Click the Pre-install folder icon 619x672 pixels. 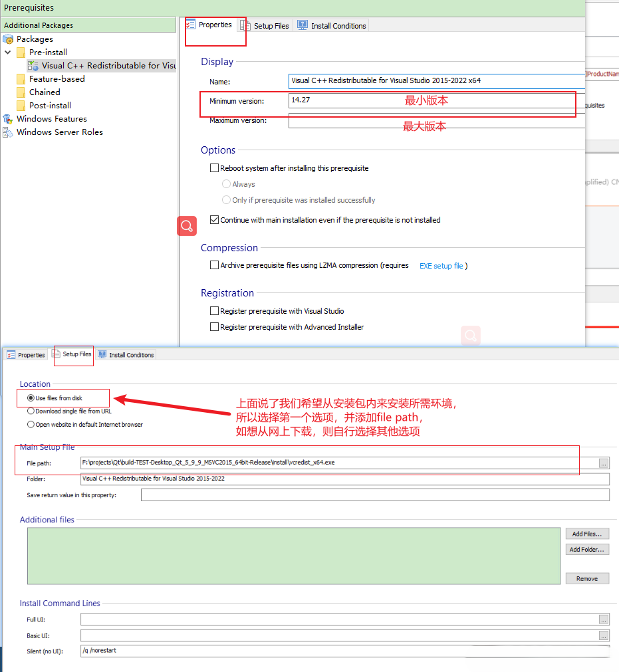[21, 53]
